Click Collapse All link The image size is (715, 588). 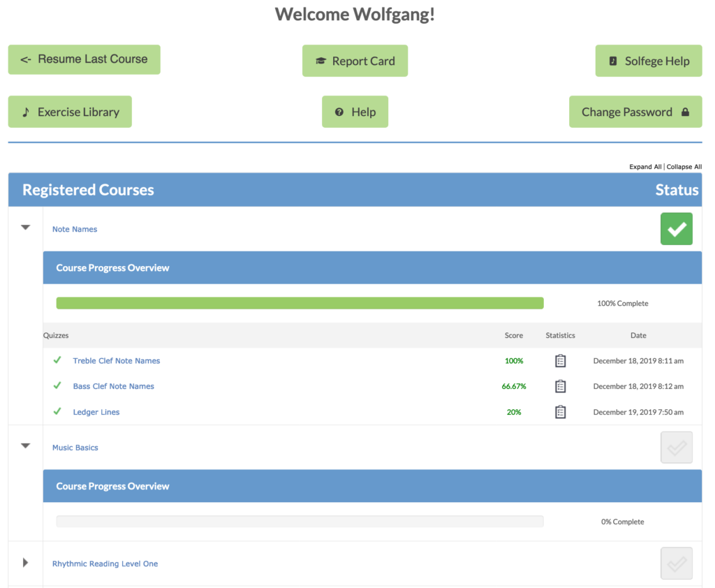[684, 167]
